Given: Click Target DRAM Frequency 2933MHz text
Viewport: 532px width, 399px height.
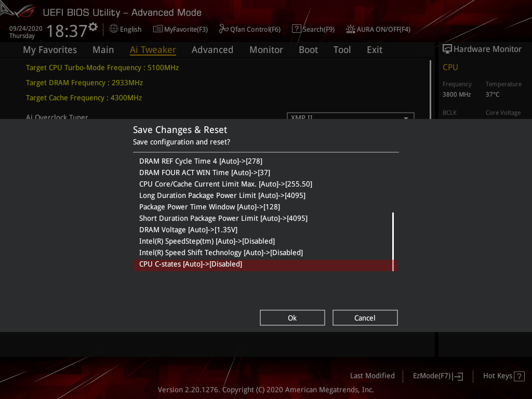Looking at the screenshot, I should 85,83.
